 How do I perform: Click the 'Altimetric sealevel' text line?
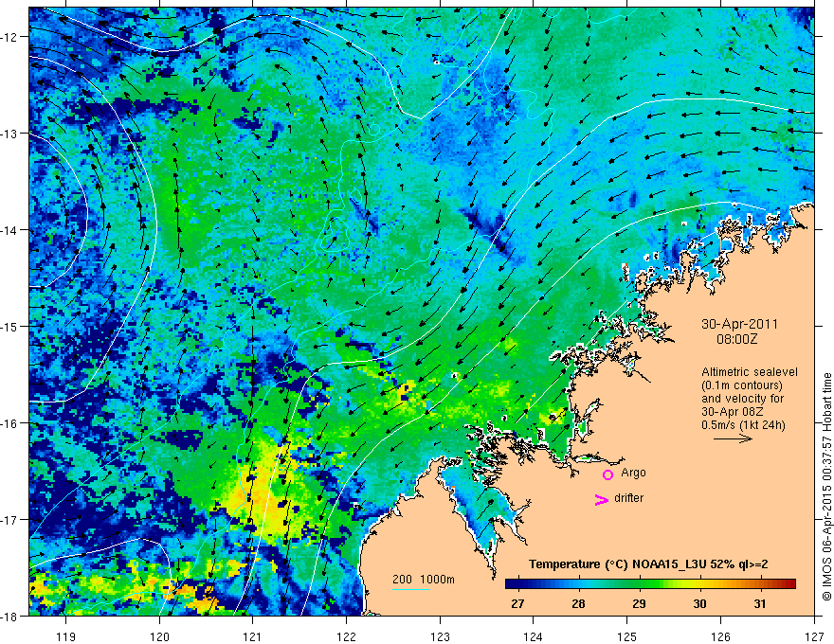tap(750, 372)
